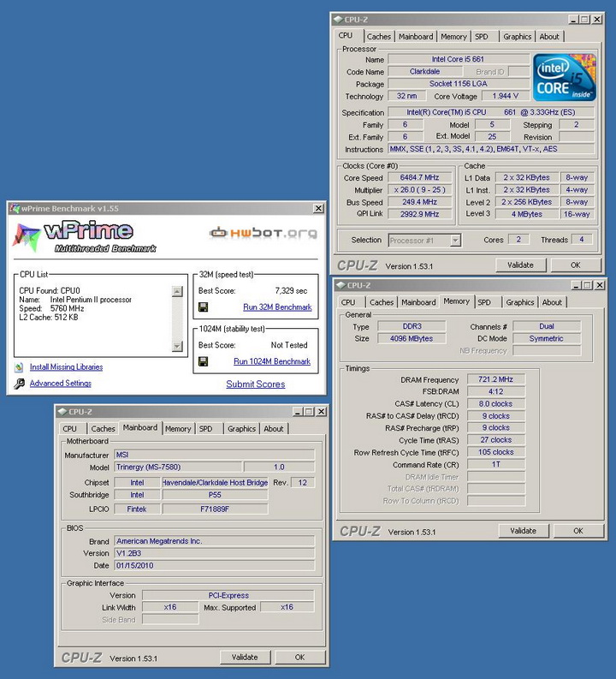The height and width of the screenshot is (679, 616).
Task: Click Validate in the Mainboard tab window
Action: coord(245,658)
